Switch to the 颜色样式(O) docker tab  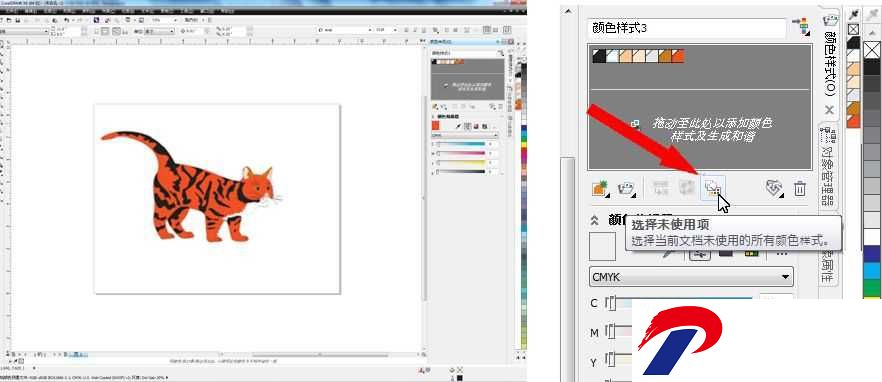[x=829, y=63]
